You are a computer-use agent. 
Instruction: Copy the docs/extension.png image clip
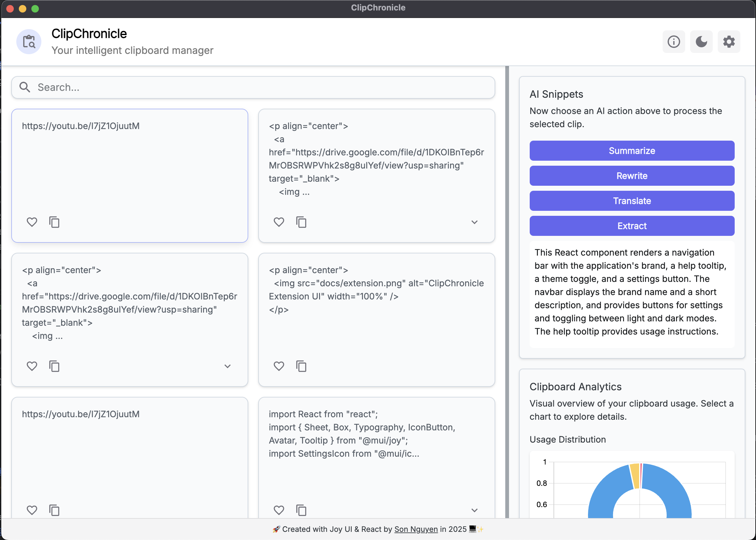(x=301, y=366)
